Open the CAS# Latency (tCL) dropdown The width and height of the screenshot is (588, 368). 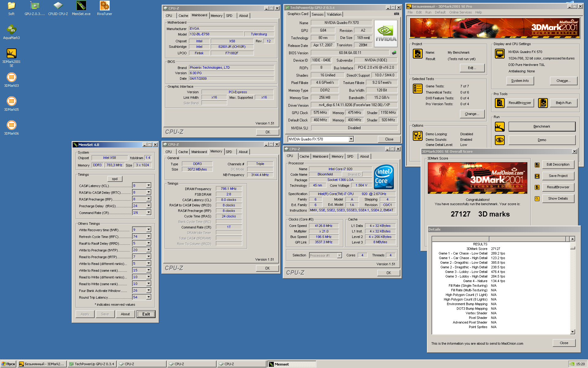(149, 186)
